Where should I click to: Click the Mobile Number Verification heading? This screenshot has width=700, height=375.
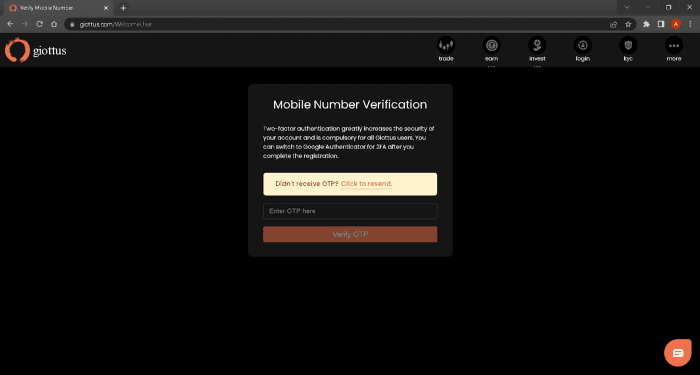(350, 104)
